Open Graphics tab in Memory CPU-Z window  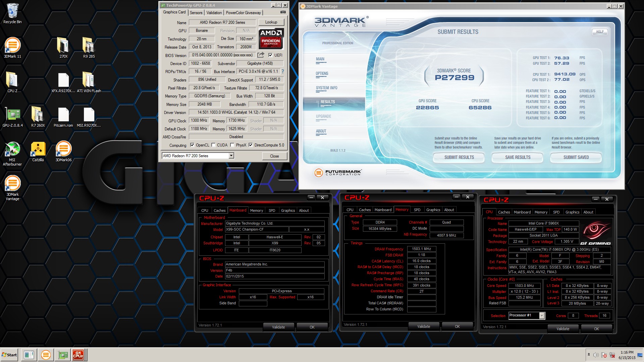click(x=433, y=210)
